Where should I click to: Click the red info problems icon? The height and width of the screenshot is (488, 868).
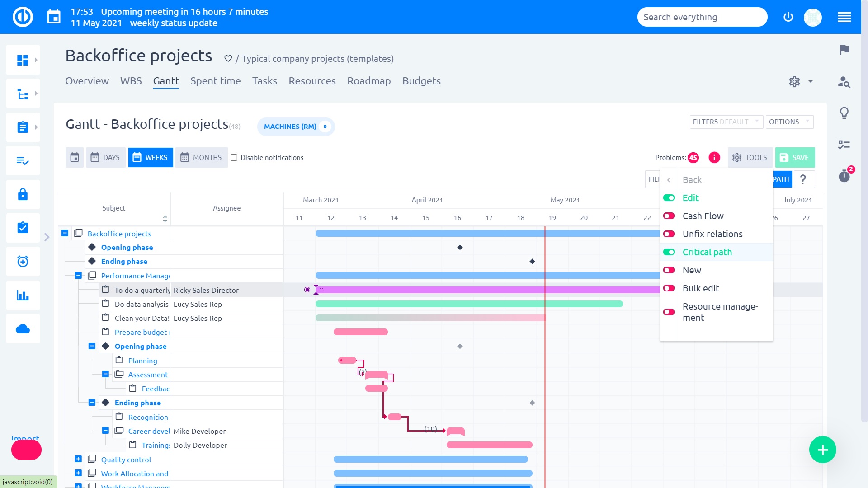coord(714,157)
